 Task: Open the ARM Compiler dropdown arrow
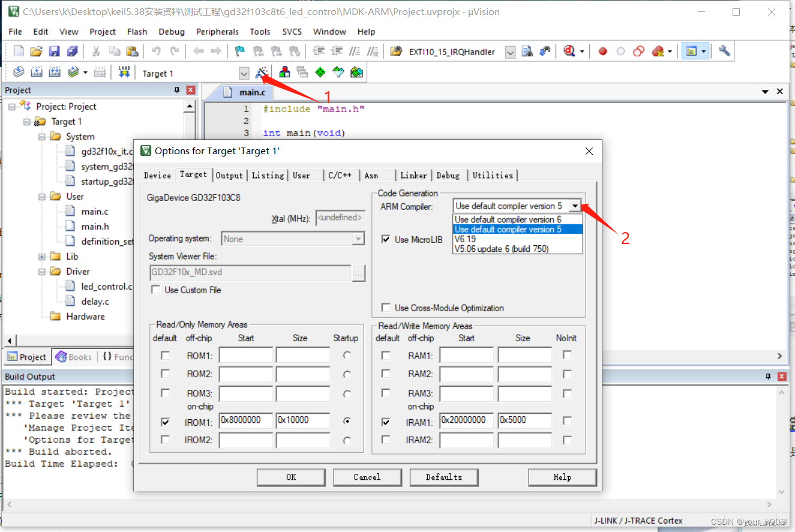[x=575, y=206]
